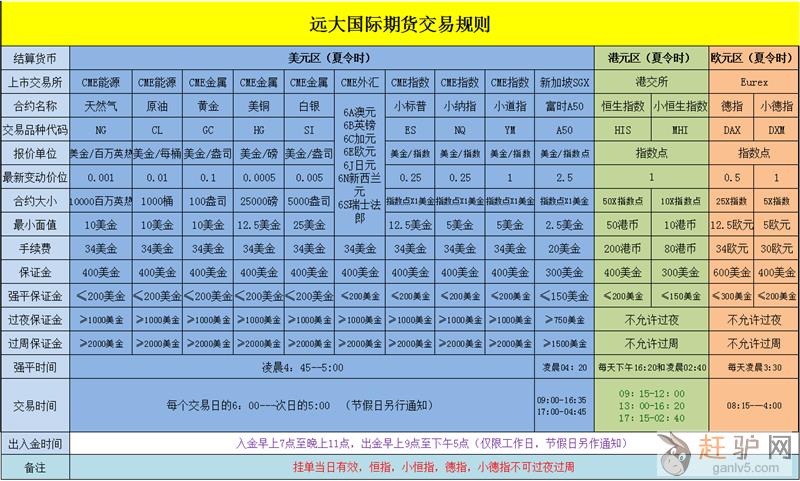800x481 pixels.
Task: Click the 富时A50 contract name cell
Action: click(x=565, y=105)
